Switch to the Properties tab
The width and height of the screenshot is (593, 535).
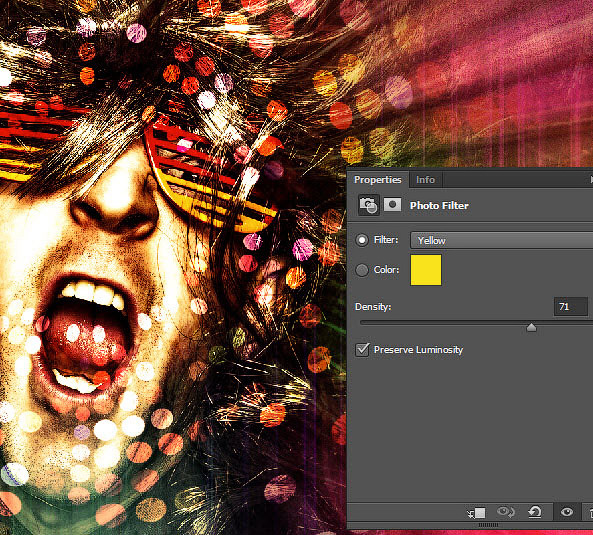click(x=377, y=180)
